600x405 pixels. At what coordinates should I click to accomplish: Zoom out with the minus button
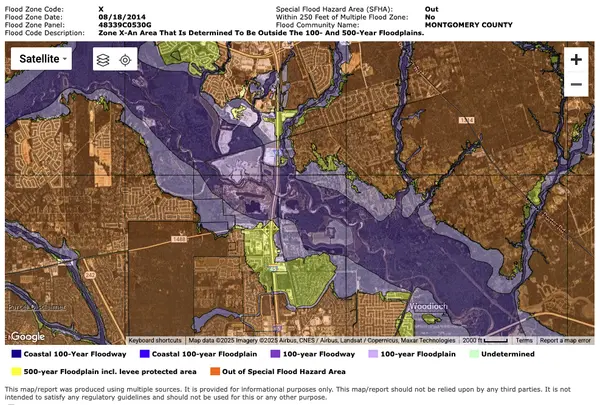[x=576, y=84]
